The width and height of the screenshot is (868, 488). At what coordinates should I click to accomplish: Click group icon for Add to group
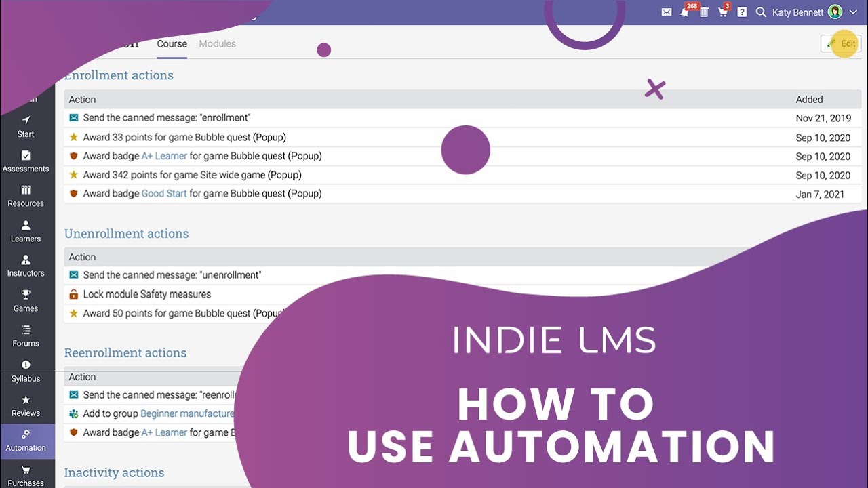click(x=74, y=413)
